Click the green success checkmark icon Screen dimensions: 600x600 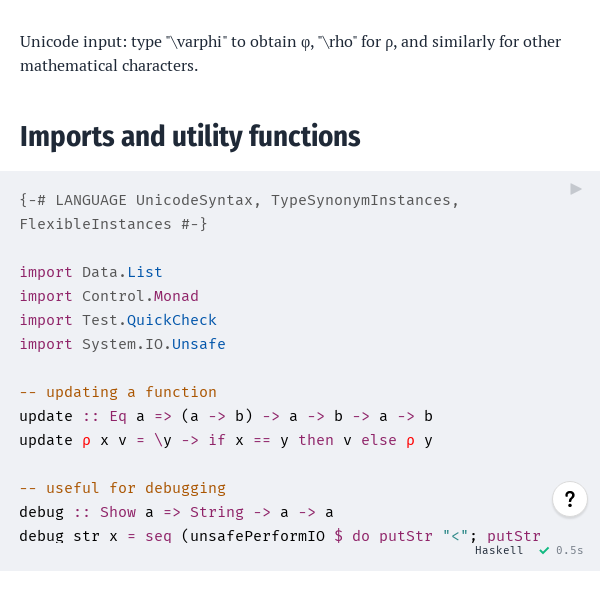pos(544,551)
